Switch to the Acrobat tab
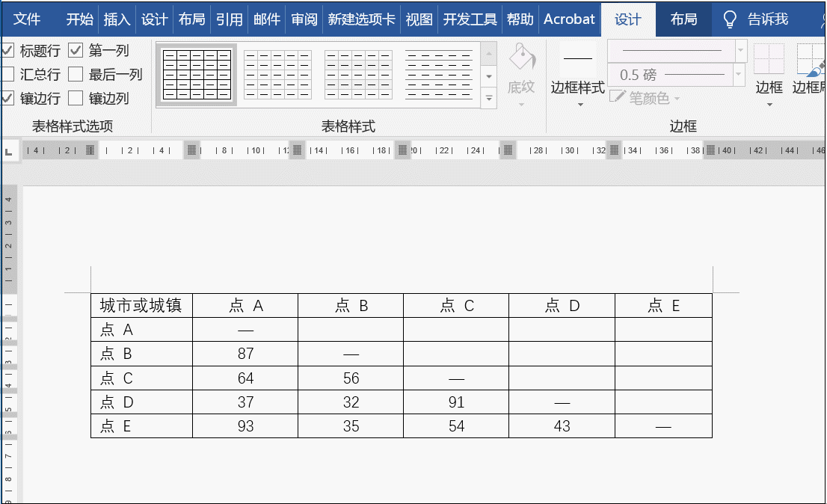This screenshot has width=827, height=504. [x=569, y=19]
